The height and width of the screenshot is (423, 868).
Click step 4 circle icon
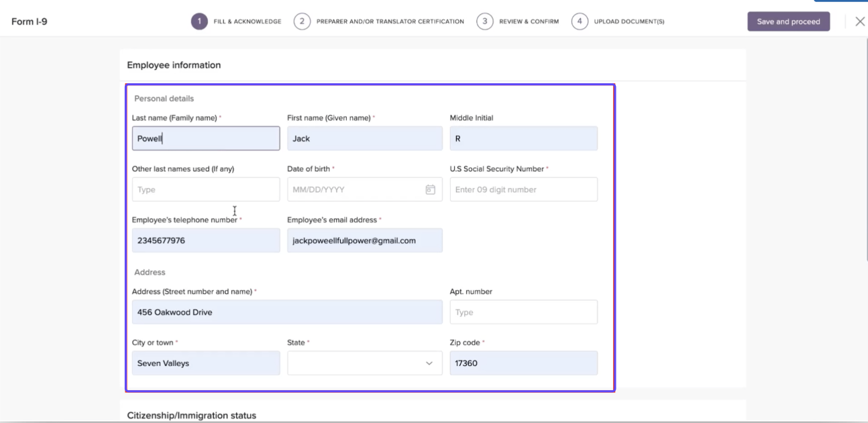coord(580,21)
